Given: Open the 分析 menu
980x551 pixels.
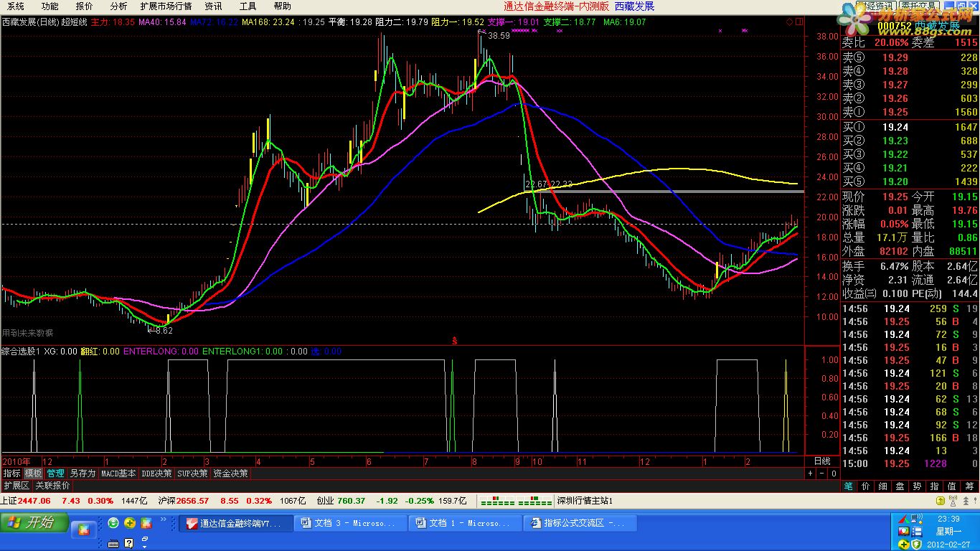Looking at the screenshot, I should [118, 6].
